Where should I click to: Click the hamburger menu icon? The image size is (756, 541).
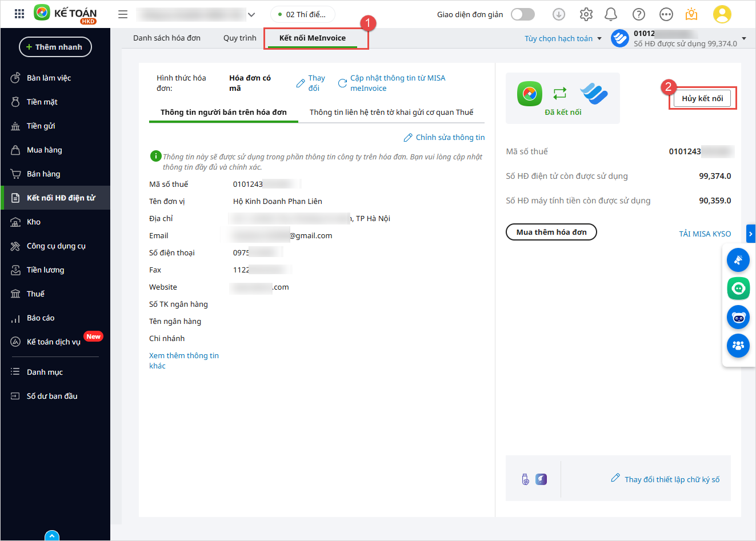coord(123,14)
